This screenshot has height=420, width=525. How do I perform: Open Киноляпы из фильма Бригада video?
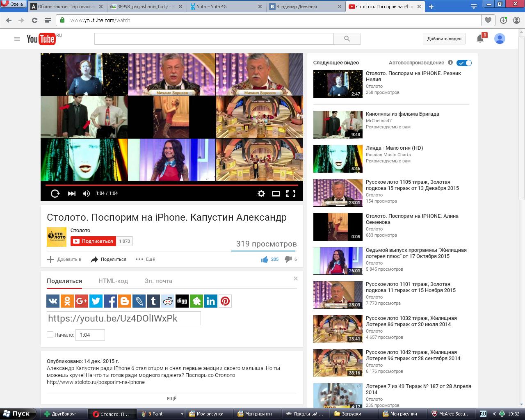(x=402, y=114)
